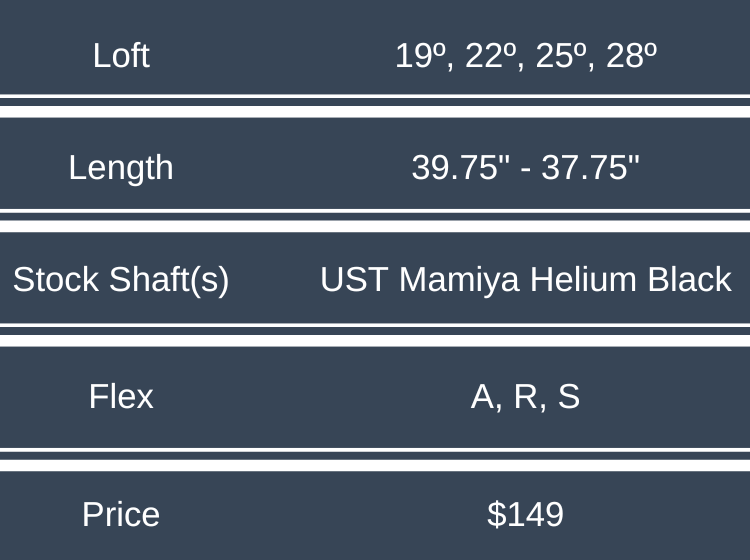750x560 pixels.
Task: Select the A flex letter
Action: coord(483,397)
